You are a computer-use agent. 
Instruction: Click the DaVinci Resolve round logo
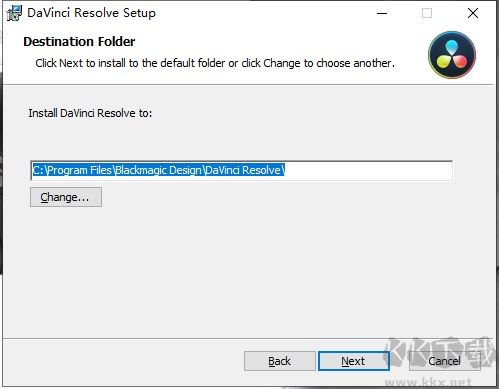(452, 55)
